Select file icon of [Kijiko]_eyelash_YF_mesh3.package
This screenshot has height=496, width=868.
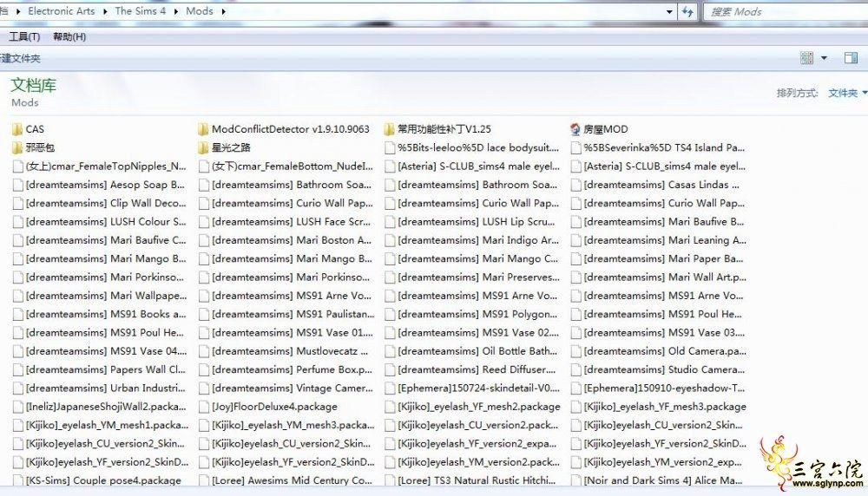pos(575,407)
